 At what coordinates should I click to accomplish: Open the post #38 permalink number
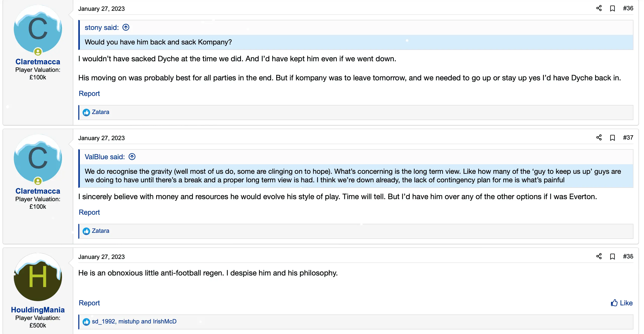click(628, 256)
